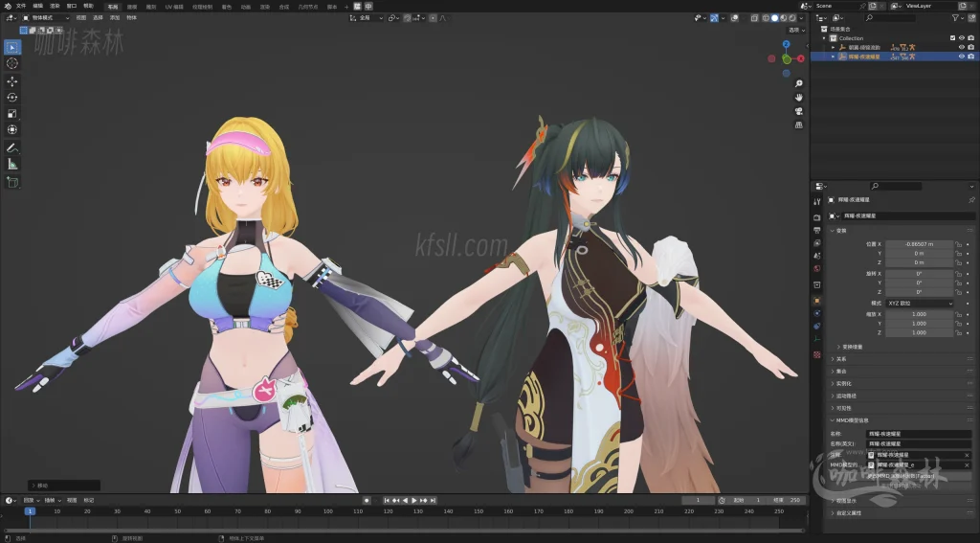Open the Tool properties tab
The image size is (980, 543).
(817, 201)
